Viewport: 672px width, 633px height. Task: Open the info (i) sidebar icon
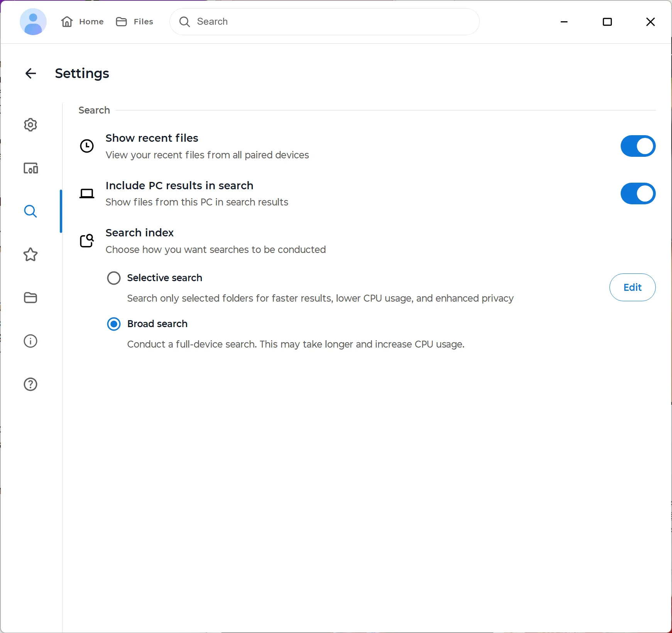click(30, 341)
